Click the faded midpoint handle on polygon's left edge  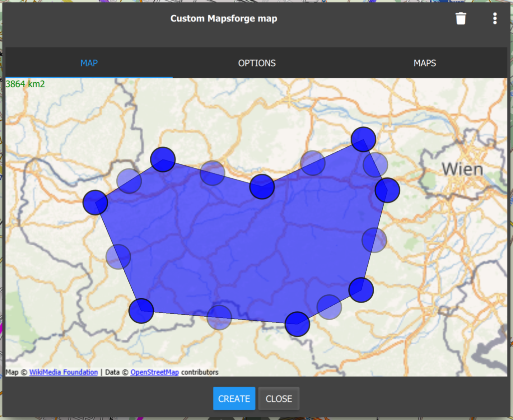pyautogui.click(x=118, y=257)
